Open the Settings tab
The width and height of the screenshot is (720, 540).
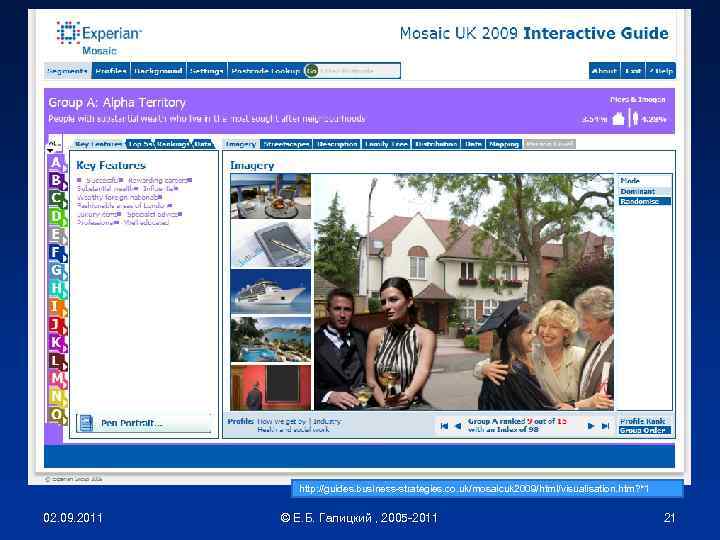[207, 71]
